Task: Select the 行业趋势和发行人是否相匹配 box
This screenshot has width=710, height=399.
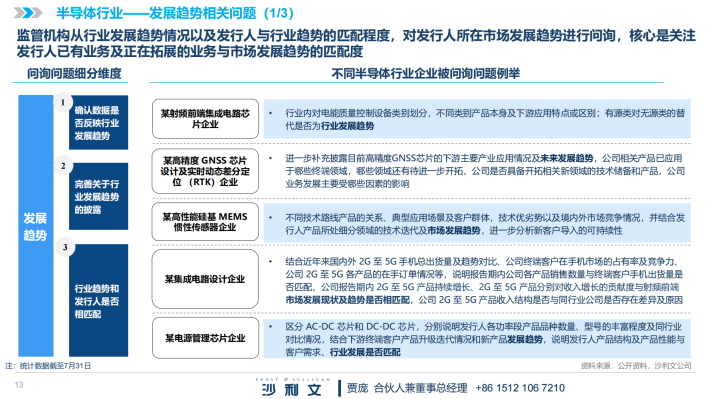Action: pos(98,300)
